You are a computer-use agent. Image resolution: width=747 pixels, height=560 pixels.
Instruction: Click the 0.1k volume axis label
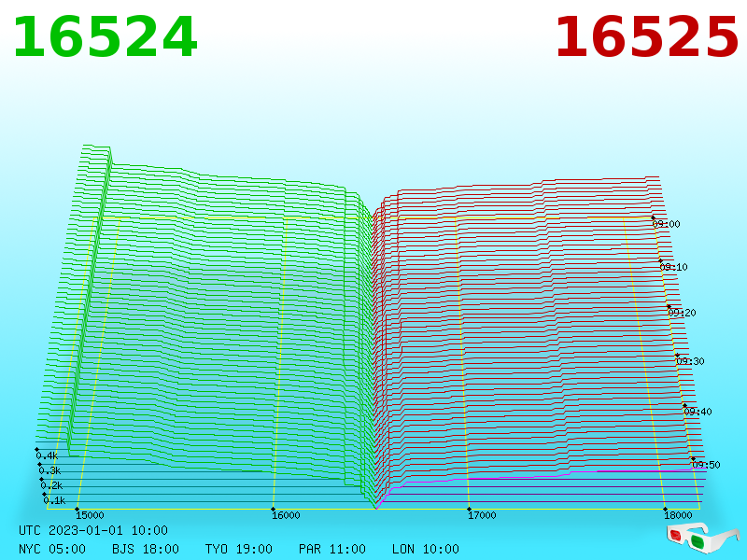pos(54,500)
